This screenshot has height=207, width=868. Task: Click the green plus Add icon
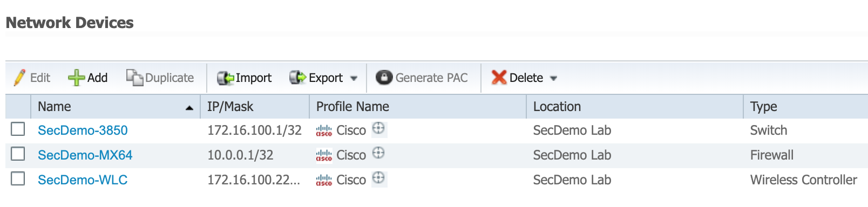pos(76,78)
